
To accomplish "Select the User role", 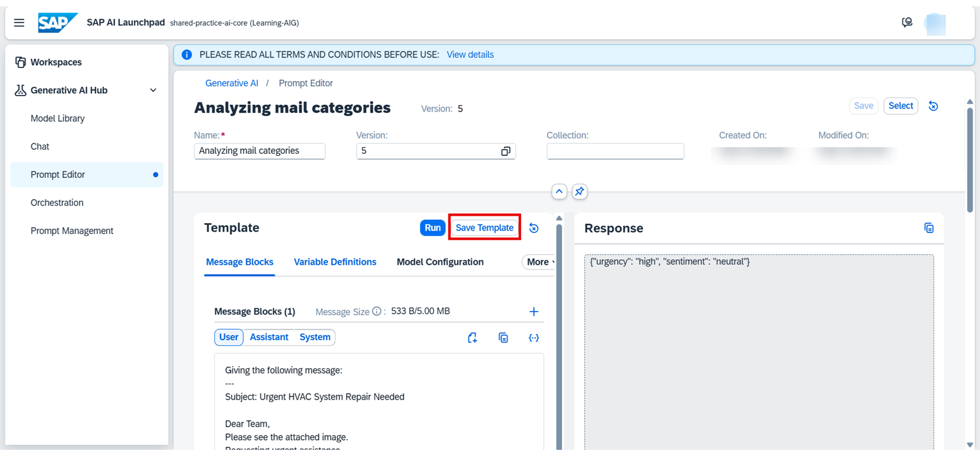I will click(229, 337).
